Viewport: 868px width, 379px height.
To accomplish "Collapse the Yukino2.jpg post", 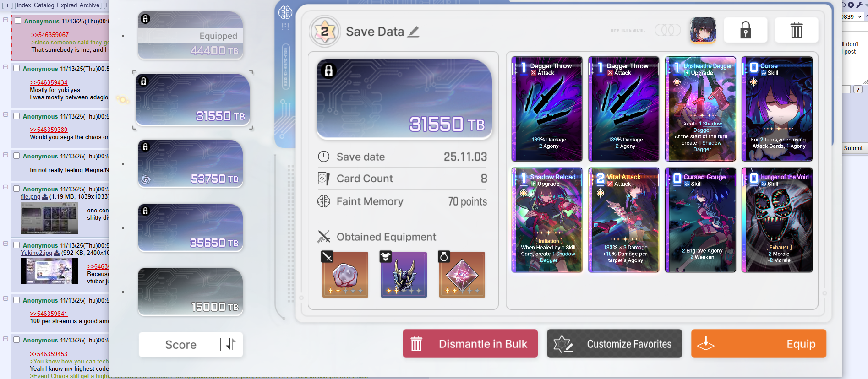I will [x=5, y=244].
